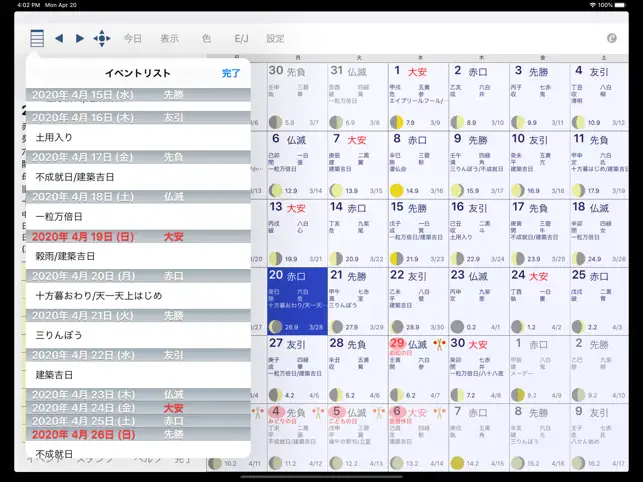Image resolution: width=643 pixels, height=482 pixels.
Task: Go to previous month arrow
Action: (x=59, y=39)
